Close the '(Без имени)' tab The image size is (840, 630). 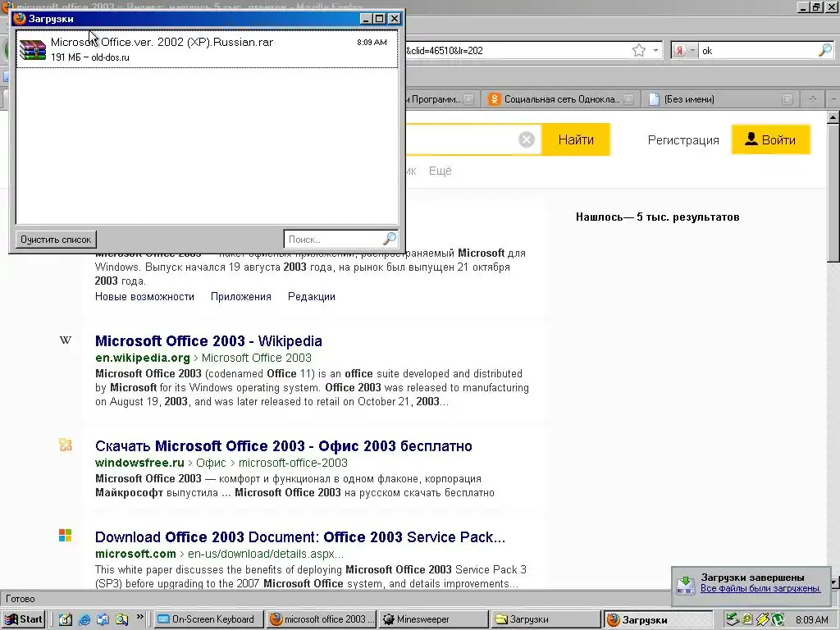[787, 99]
